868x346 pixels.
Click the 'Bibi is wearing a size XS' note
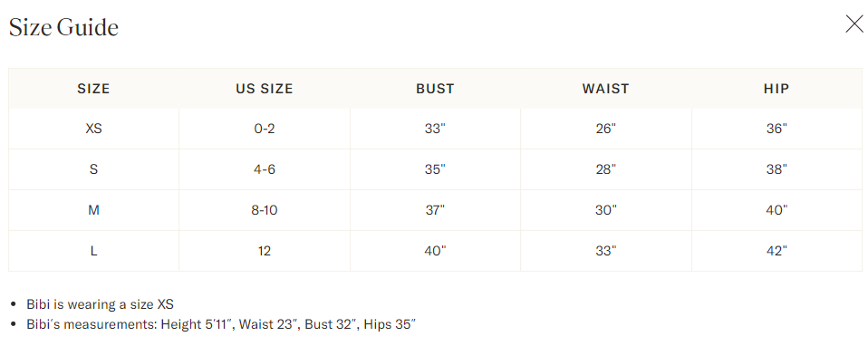(101, 304)
